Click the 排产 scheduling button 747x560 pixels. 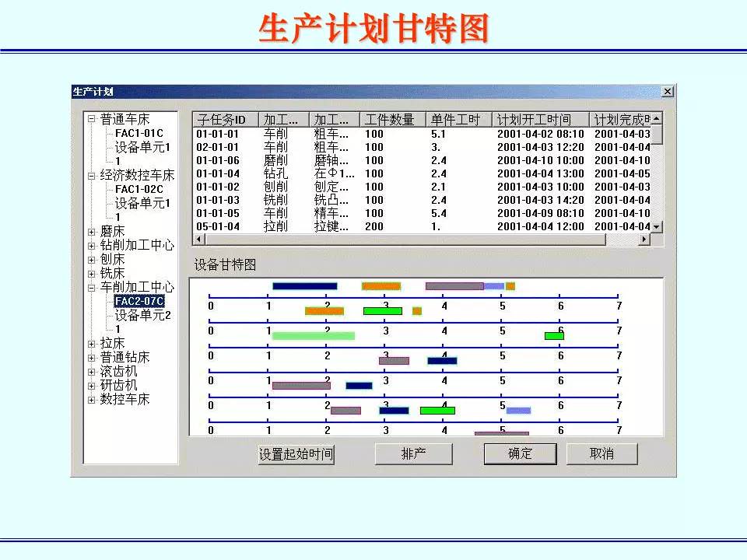click(x=413, y=454)
